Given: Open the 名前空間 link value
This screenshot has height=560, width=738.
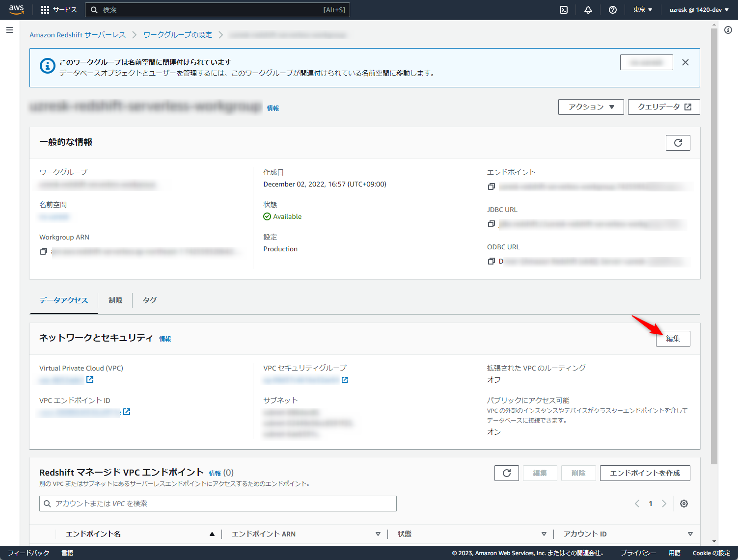Looking at the screenshot, I should pyautogui.click(x=55, y=216).
